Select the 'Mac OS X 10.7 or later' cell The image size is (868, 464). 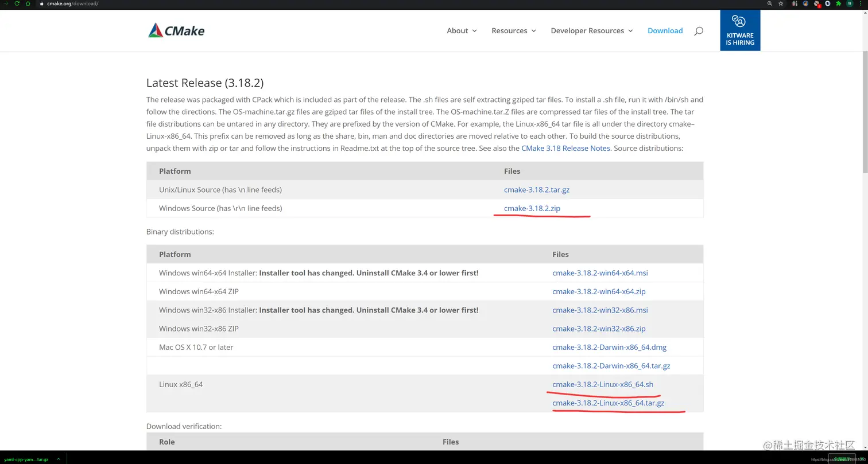[196, 347]
